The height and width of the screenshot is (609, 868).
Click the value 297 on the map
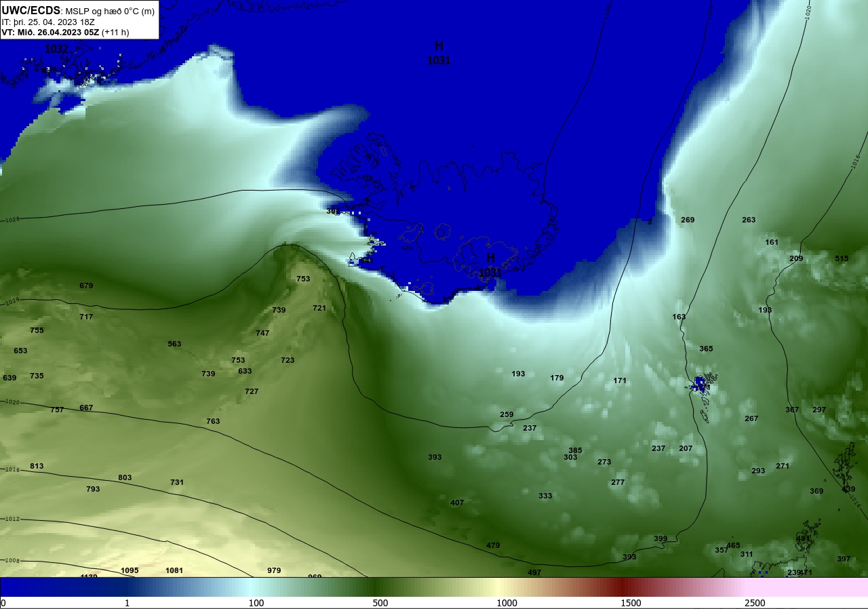[x=819, y=410]
